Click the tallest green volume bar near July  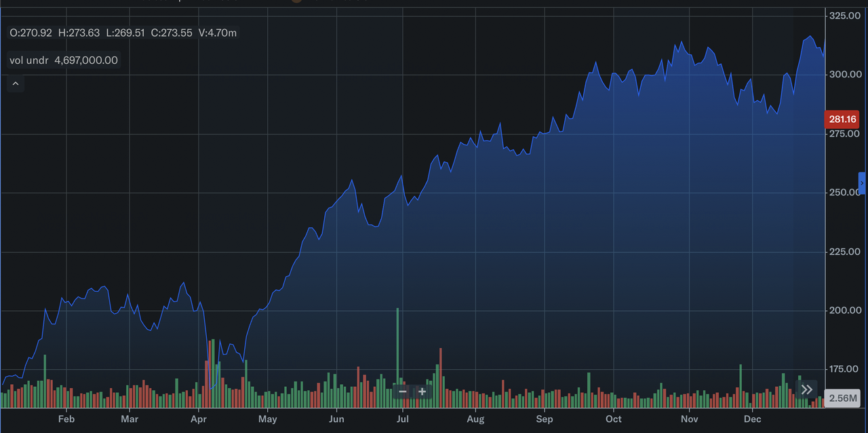coord(397,353)
